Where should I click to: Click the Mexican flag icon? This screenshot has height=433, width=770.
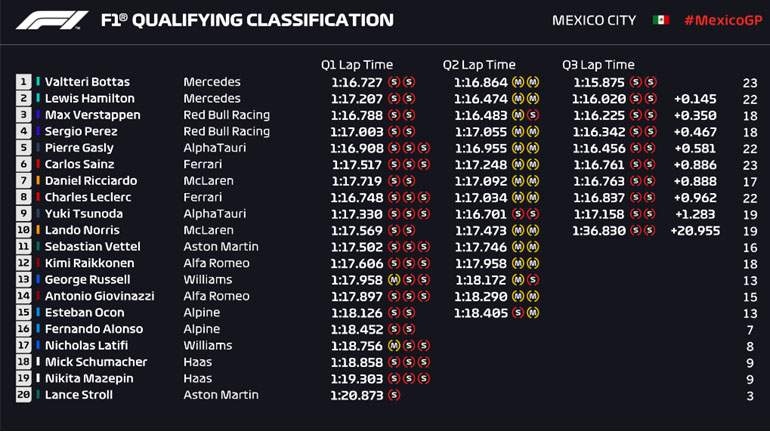[x=660, y=20]
